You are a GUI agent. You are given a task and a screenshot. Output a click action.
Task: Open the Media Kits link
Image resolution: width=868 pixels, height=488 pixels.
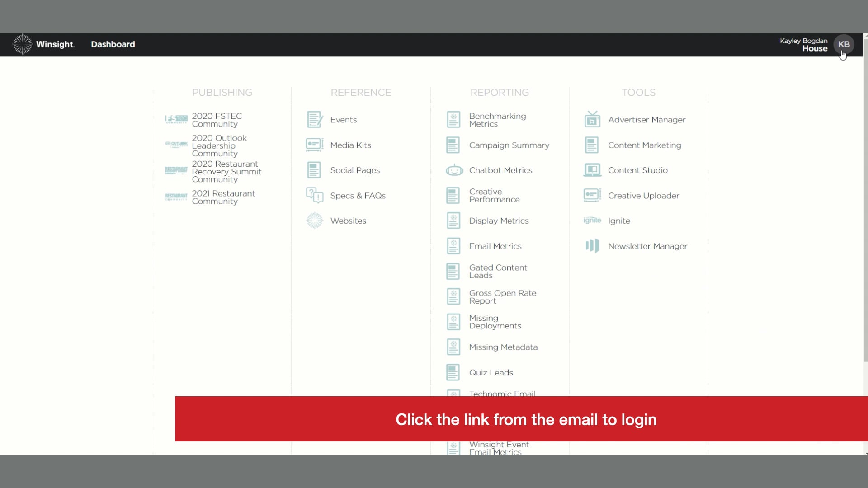[350, 145]
